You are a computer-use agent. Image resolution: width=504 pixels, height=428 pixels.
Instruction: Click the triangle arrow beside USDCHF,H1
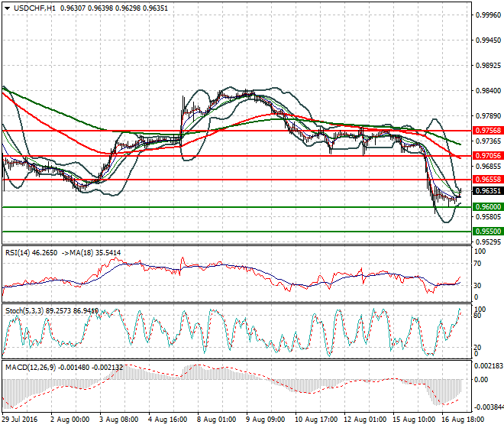(x=7, y=8)
